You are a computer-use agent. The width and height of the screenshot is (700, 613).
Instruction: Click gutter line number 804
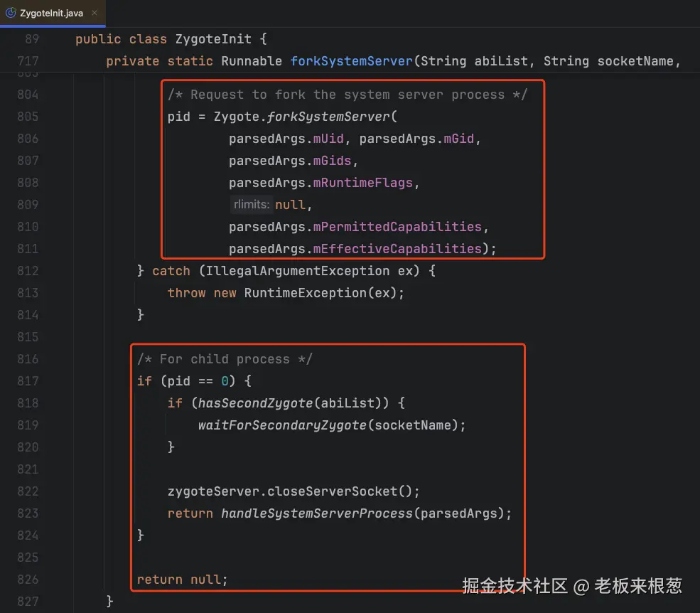tap(28, 95)
